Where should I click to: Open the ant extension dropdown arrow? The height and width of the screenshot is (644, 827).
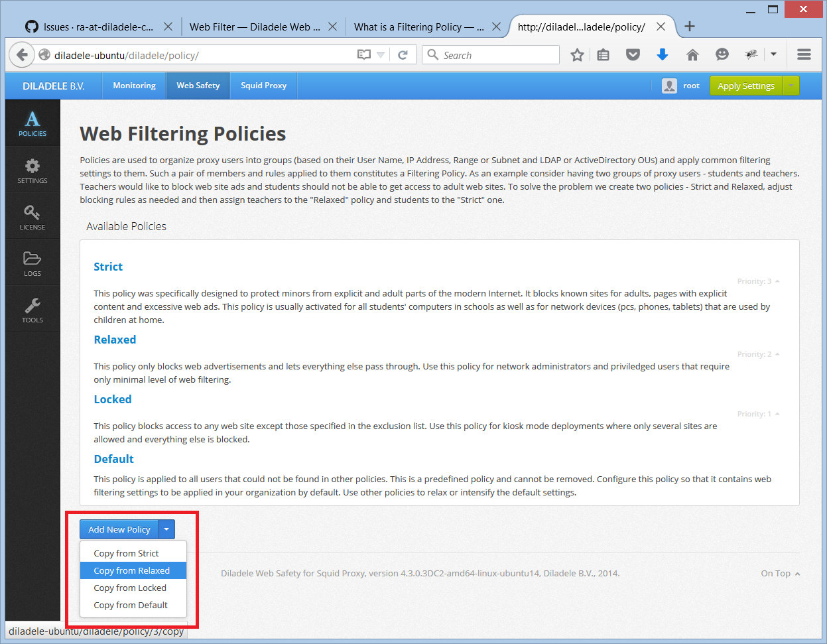[x=773, y=55]
